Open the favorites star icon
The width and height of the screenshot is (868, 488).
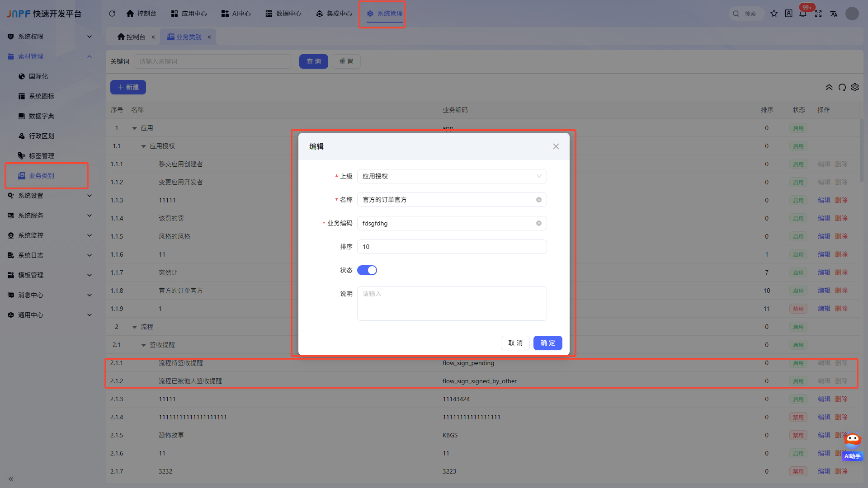click(x=774, y=14)
